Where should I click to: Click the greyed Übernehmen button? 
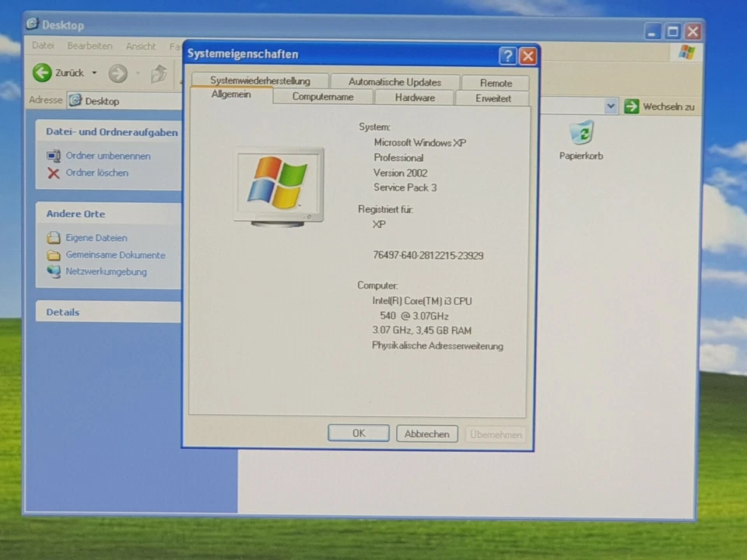click(496, 434)
